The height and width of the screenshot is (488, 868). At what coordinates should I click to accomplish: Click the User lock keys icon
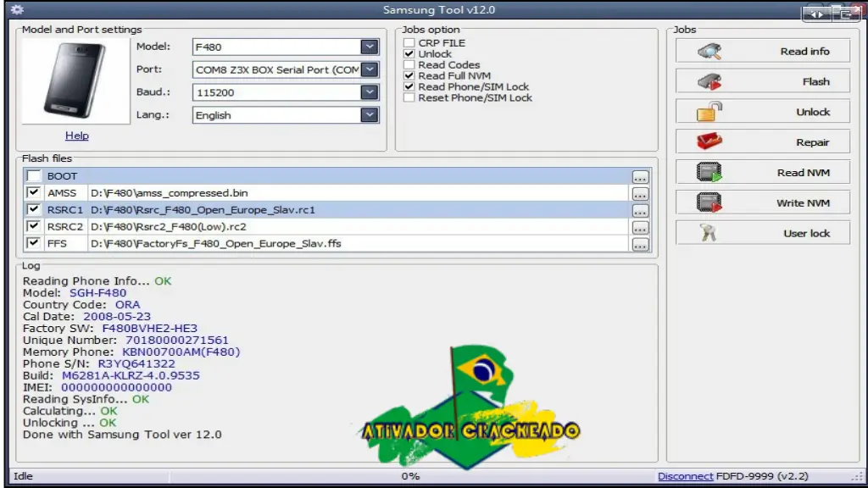coord(709,233)
